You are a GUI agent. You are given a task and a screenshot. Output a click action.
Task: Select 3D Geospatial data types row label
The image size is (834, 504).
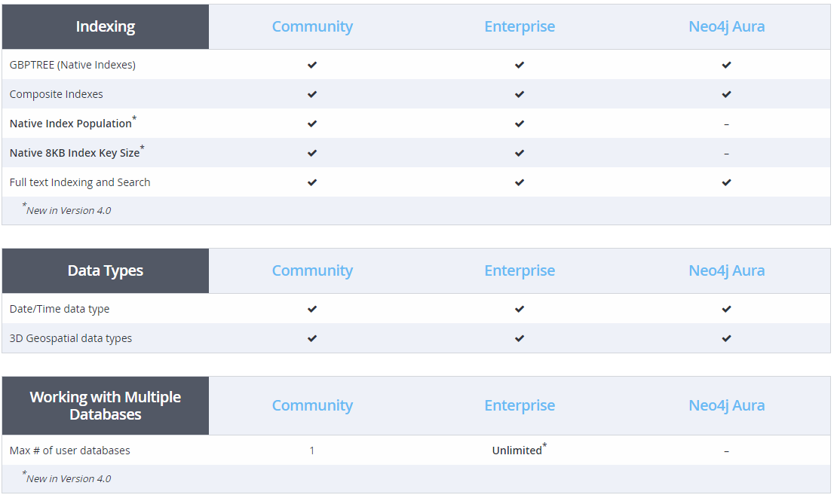71,338
